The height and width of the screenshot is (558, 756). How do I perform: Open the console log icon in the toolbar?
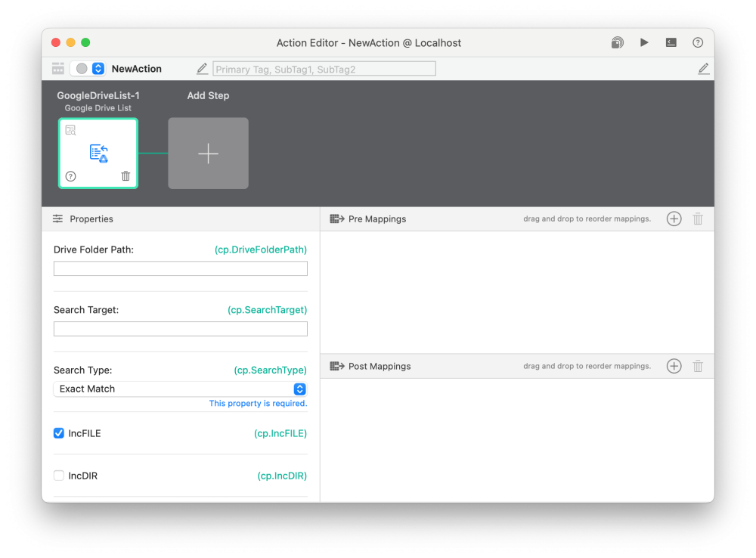point(671,43)
